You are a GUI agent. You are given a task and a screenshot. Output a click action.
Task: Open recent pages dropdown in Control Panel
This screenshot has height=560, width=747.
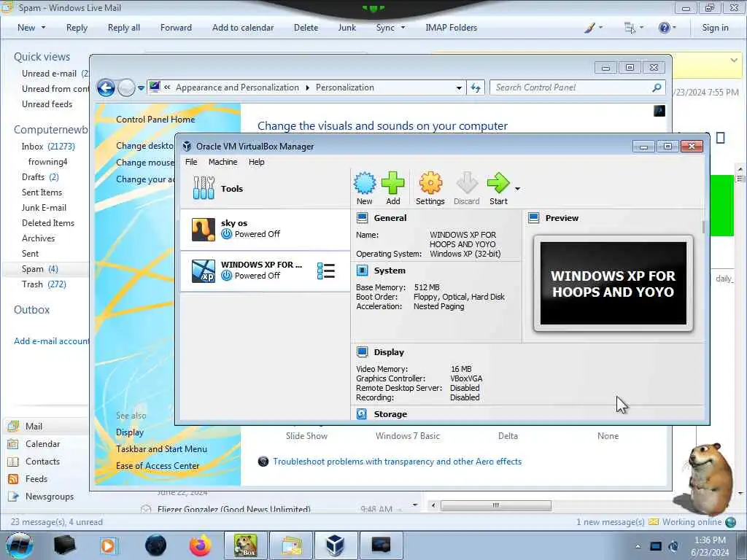coord(141,88)
